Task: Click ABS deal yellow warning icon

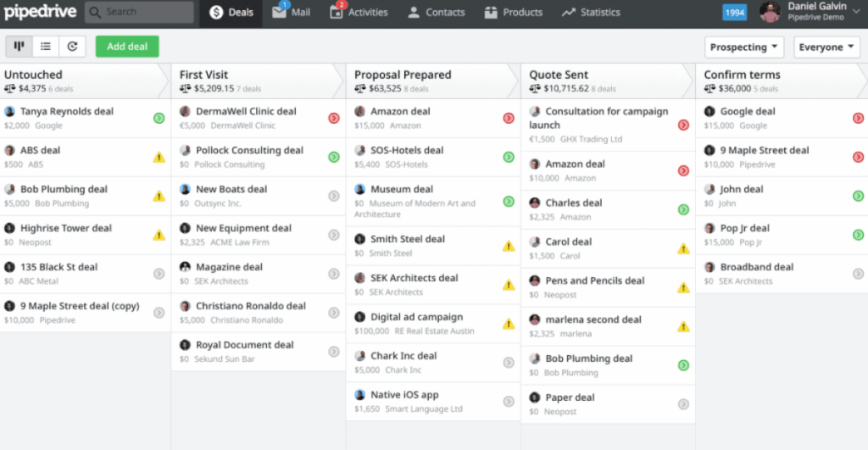Action: (159, 157)
